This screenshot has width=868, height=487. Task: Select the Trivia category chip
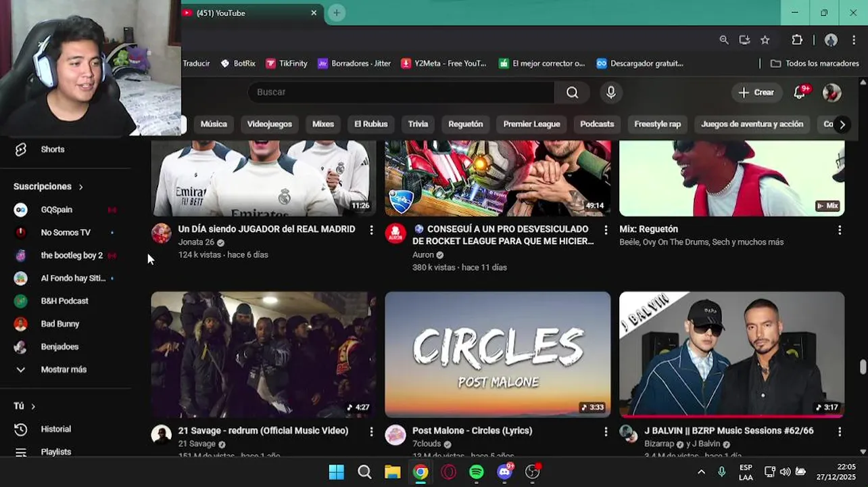pos(418,124)
